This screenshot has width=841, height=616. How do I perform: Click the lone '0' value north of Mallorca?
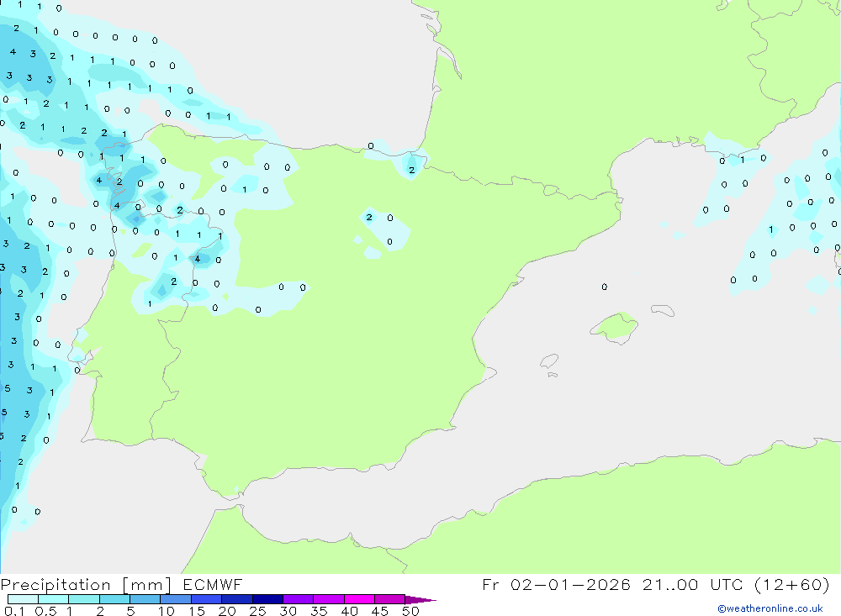[605, 287]
